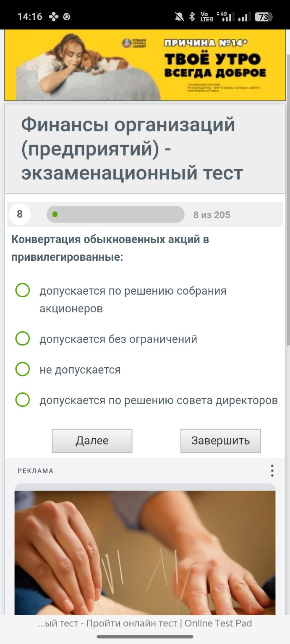This screenshot has height=644, width=290.
Task: Open the page title "Online Test Pad"
Action: (145, 623)
